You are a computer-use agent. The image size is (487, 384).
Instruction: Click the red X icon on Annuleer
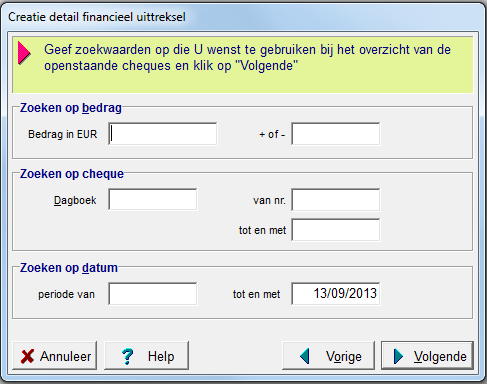coord(27,356)
